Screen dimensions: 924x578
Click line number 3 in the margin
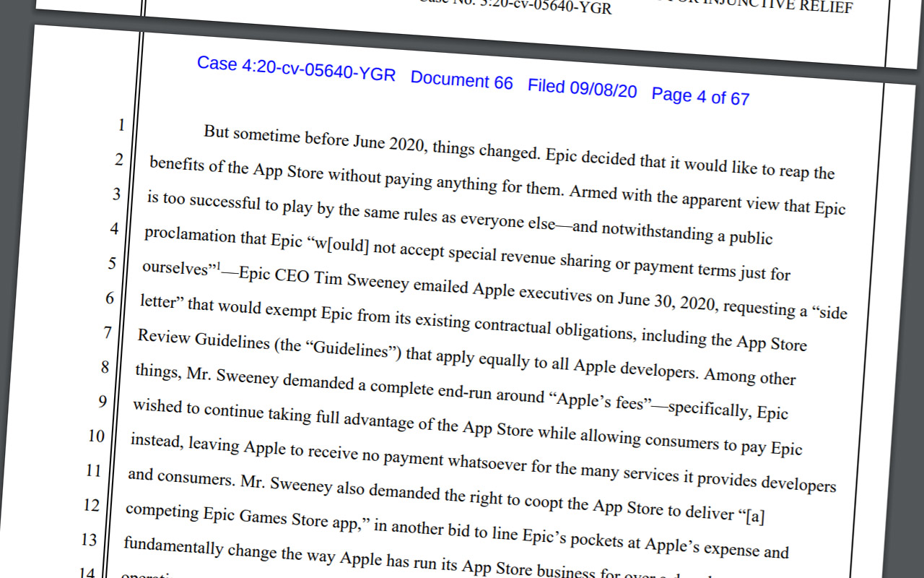(115, 194)
